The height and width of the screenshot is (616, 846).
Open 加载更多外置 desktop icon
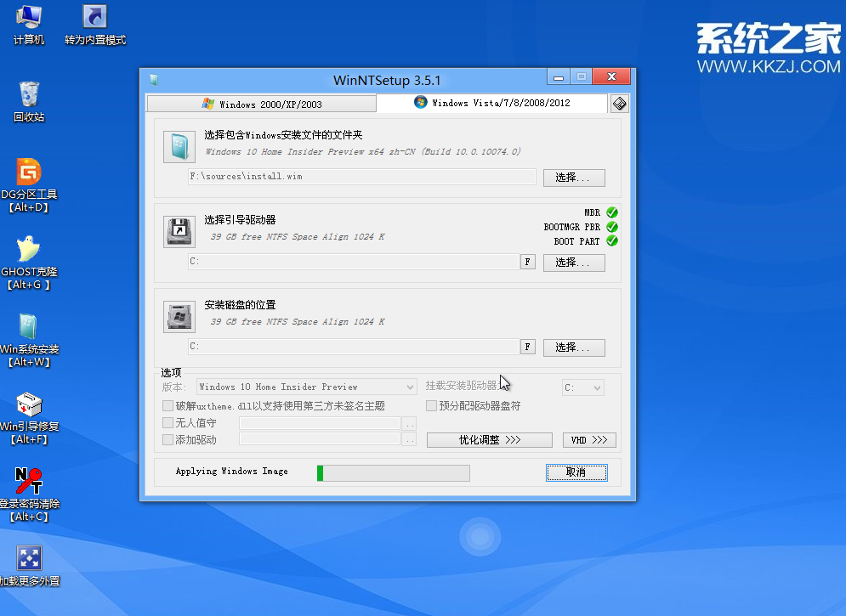click(x=29, y=566)
